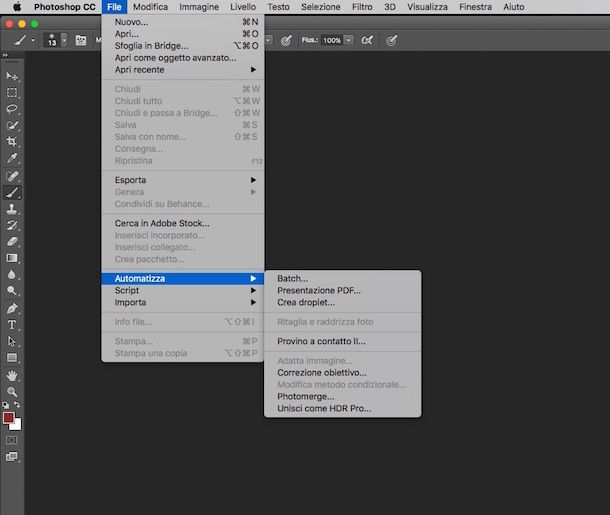Select Crea droplet...
610x515 pixels.
click(342, 302)
